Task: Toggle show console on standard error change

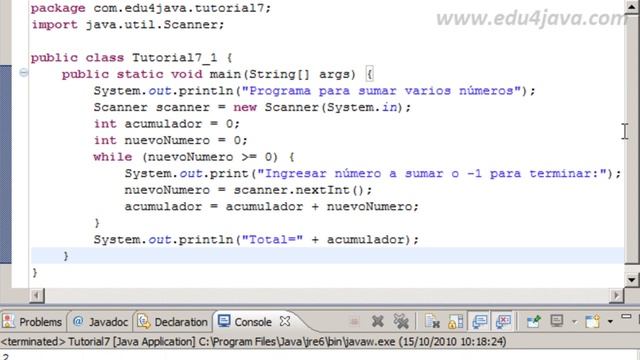Action: (x=503, y=322)
